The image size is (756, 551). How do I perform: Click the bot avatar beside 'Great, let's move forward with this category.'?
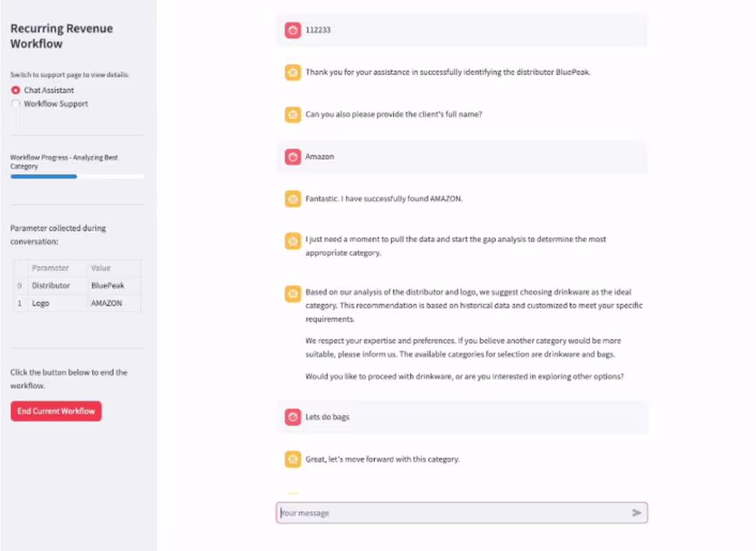[292, 459]
